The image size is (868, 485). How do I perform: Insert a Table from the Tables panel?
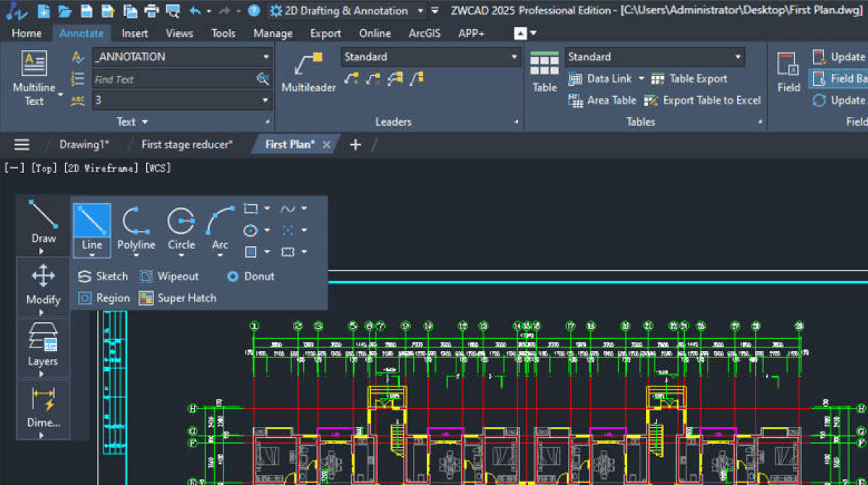point(545,72)
